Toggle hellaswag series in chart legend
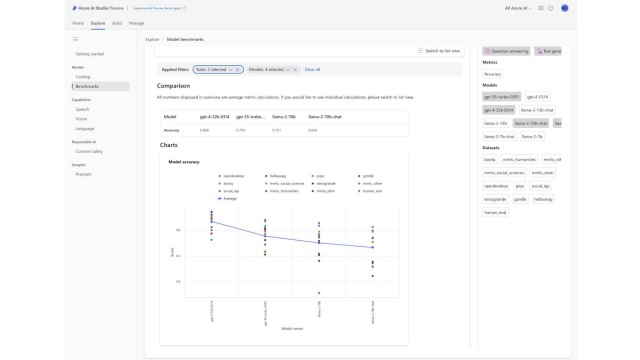Viewport: 640px width, 360px height. pyautogui.click(x=276, y=176)
